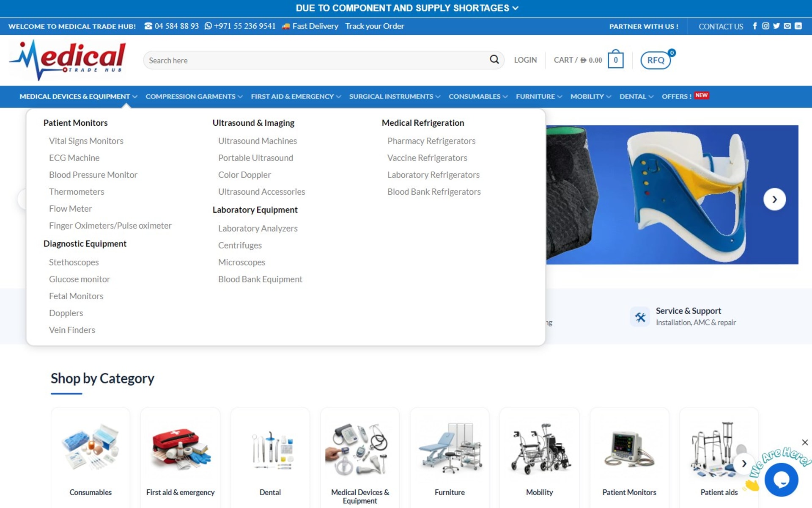
Task: Click the email envelope icon in top bar
Action: 787,26
